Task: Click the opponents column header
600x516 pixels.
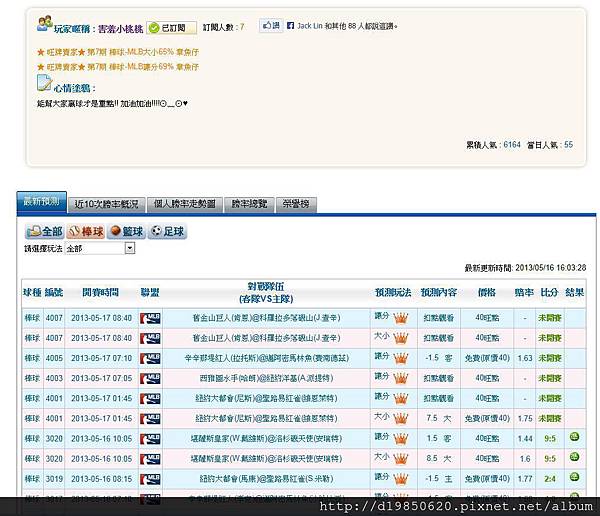Action: [266, 293]
